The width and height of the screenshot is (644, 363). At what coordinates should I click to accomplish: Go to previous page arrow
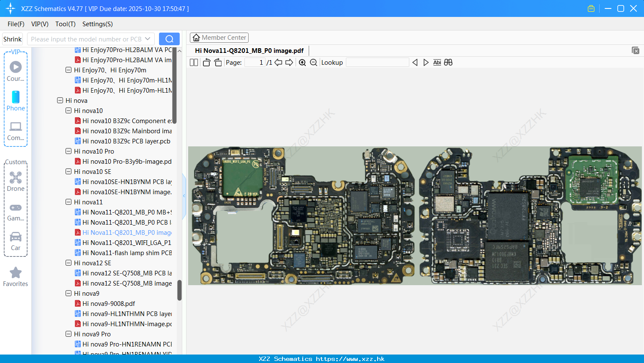click(278, 63)
